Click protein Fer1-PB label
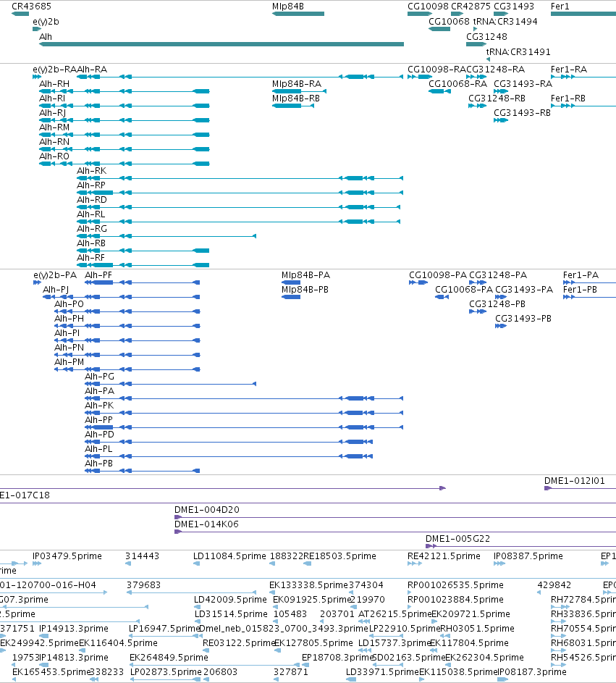The image size is (616, 683). 580,290
